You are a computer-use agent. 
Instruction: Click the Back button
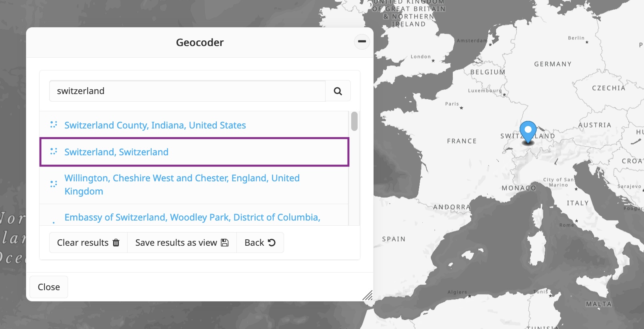pyautogui.click(x=260, y=243)
